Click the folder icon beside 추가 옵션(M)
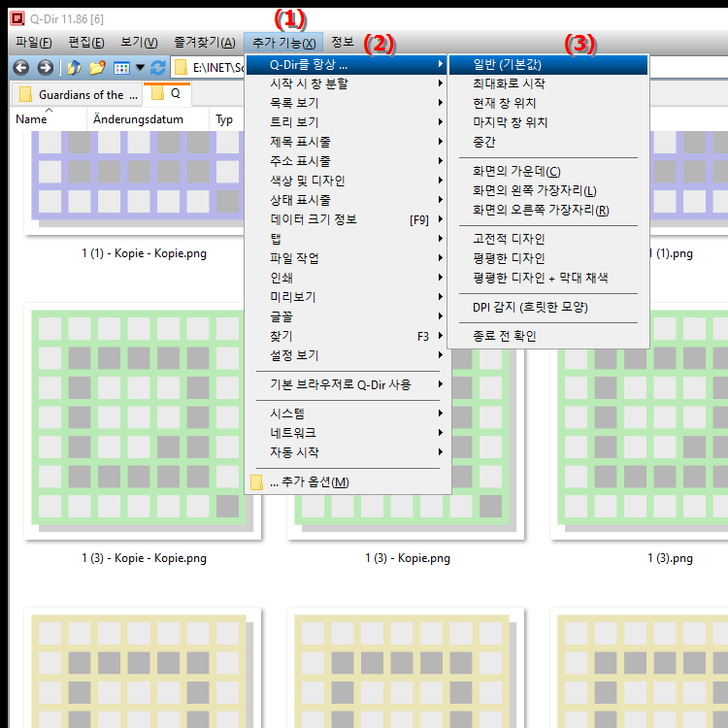728x728 pixels. click(x=256, y=482)
